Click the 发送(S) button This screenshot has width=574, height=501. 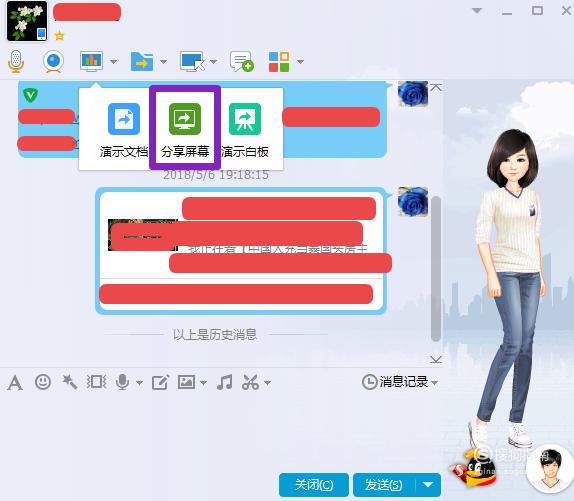(x=384, y=485)
